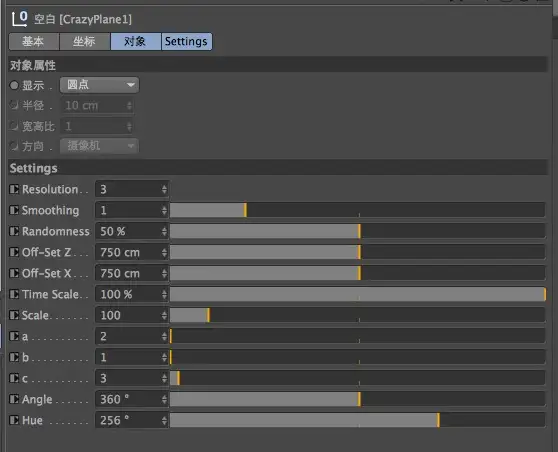Click the keyframe icon for parameter b

pyautogui.click(x=14, y=357)
